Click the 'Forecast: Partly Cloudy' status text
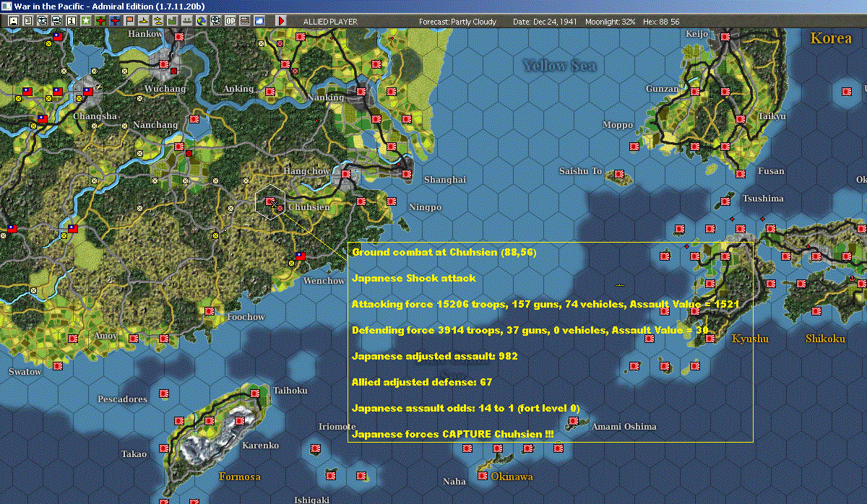Image resolution: width=867 pixels, height=504 pixels. 457,22
